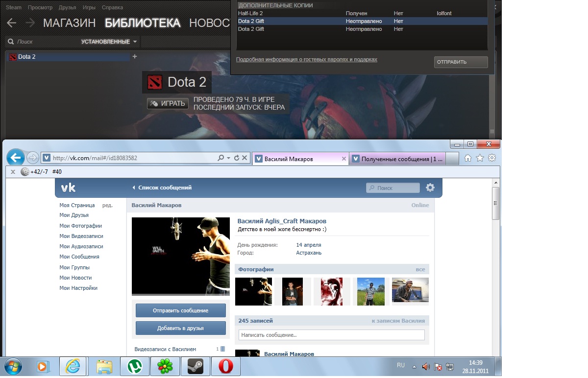Viewport: 588px width, 378px height.
Task: Open Opera browser from taskbar
Action: click(x=225, y=366)
